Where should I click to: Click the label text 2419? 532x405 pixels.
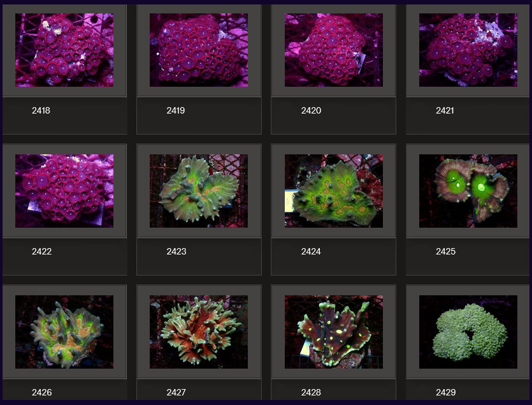[176, 110]
